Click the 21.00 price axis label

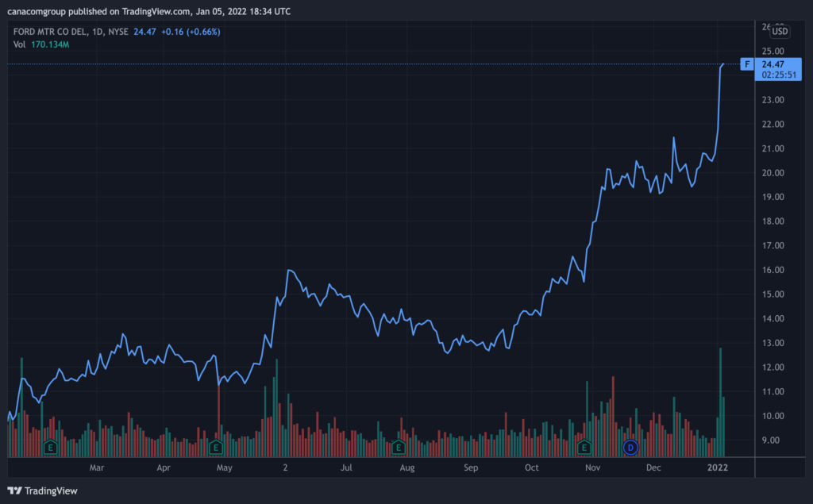pyautogui.click(x=773, y=148)
